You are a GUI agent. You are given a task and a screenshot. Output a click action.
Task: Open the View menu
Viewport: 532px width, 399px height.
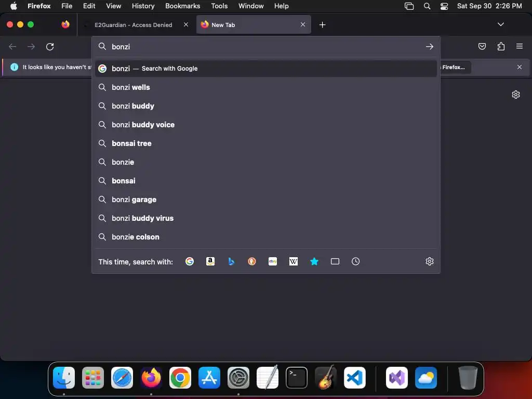point(114,6)
